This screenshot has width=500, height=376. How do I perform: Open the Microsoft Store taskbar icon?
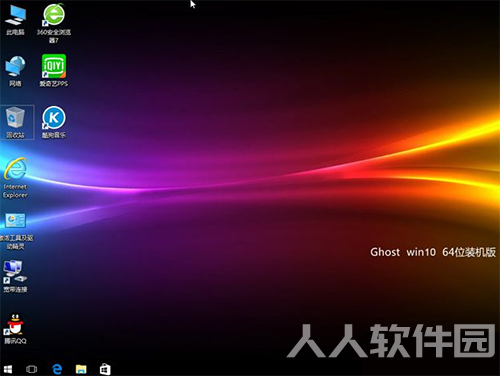coord(105,369)
